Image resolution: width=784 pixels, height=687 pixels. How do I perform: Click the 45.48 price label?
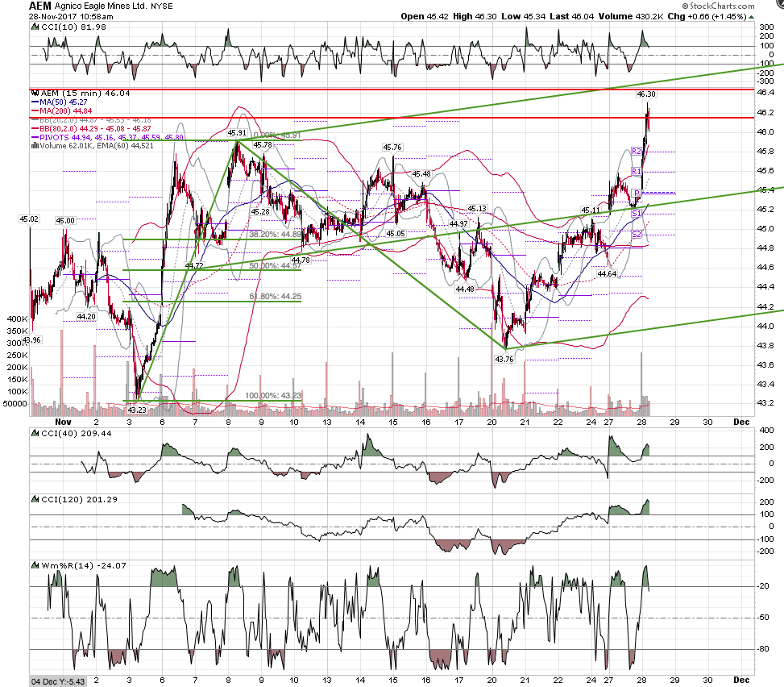click(421, 173)
